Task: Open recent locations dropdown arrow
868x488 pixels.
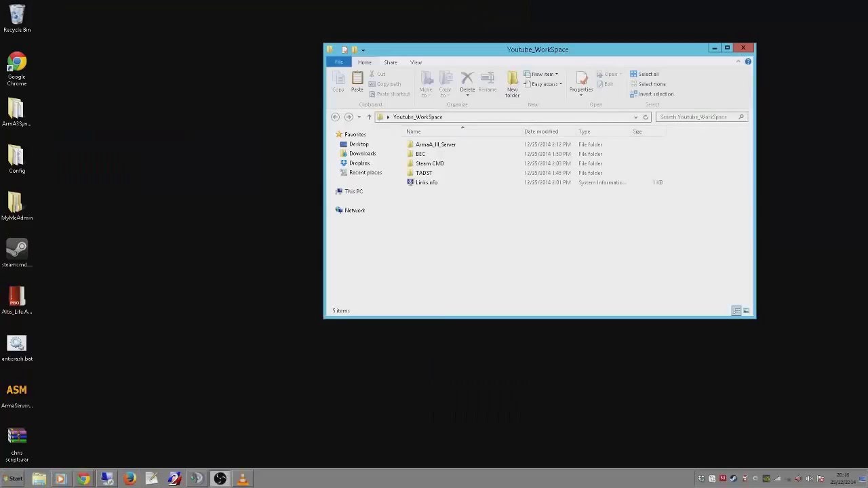Action: click(359, 117)
